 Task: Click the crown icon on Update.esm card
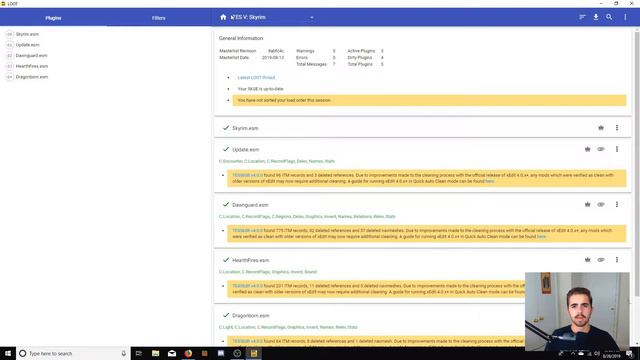coord(587,149)
